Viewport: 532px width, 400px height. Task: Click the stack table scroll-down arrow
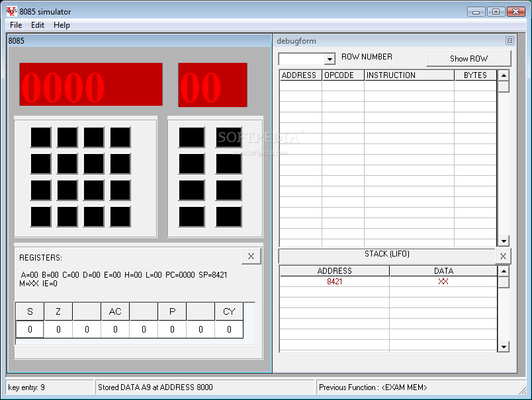pos(504,347)
